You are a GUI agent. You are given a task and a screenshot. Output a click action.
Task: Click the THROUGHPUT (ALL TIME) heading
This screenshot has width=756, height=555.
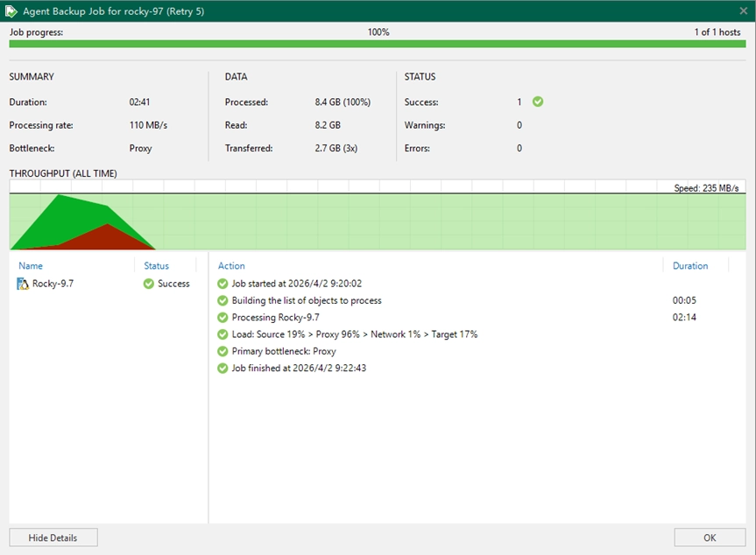pyautogui.click(x=63, y=173)
